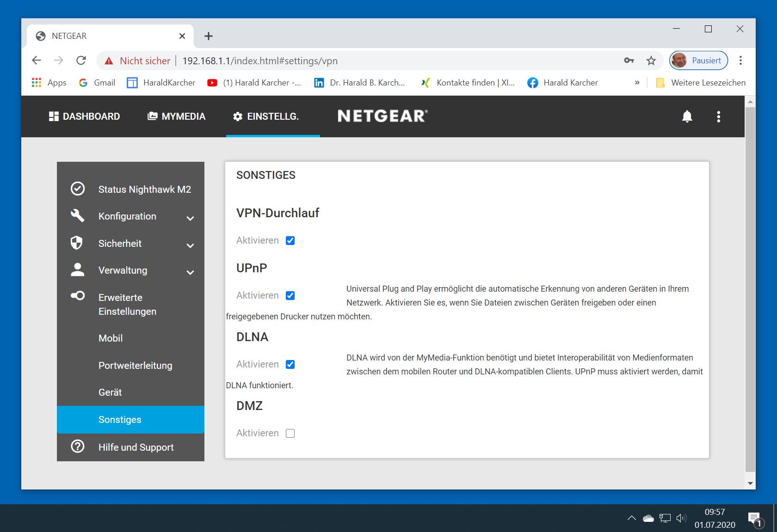
Task: Select the NETGEAR browser tab
Action: 111,36
